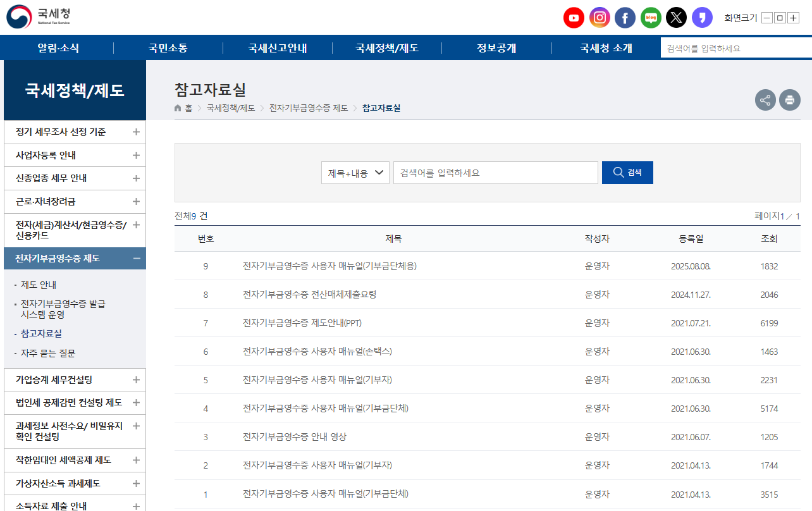Open the 자주 묻는 질문 sidebar link
Image resolution: width=812 pixels, height=511 pixels.
click(48, 353)
